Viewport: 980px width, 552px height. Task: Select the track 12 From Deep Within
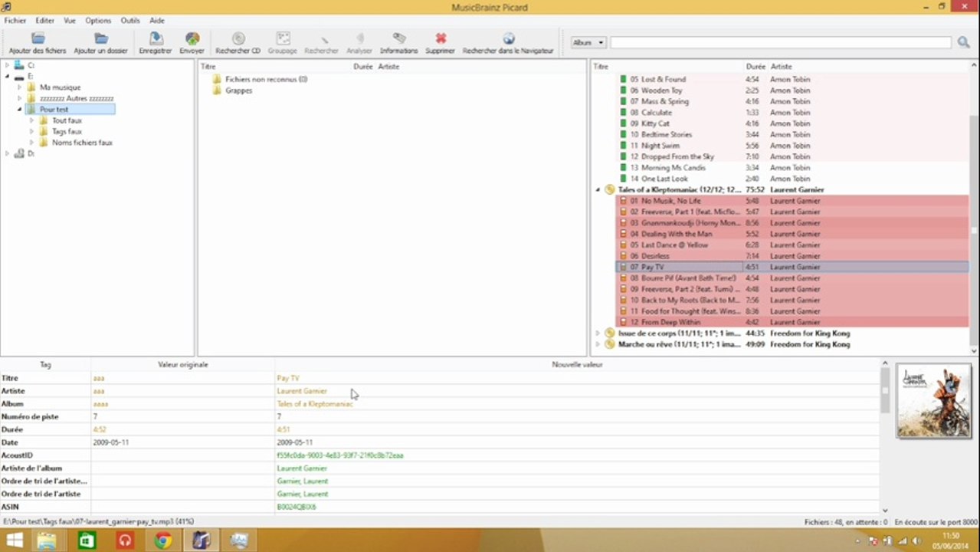pos(792,322)
